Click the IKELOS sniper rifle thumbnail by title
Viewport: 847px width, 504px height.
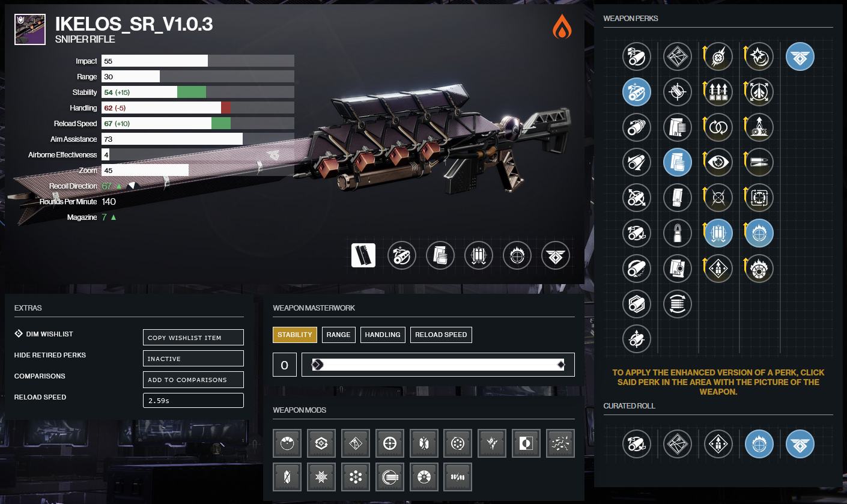pyautogui.click(x=30, y=30)
